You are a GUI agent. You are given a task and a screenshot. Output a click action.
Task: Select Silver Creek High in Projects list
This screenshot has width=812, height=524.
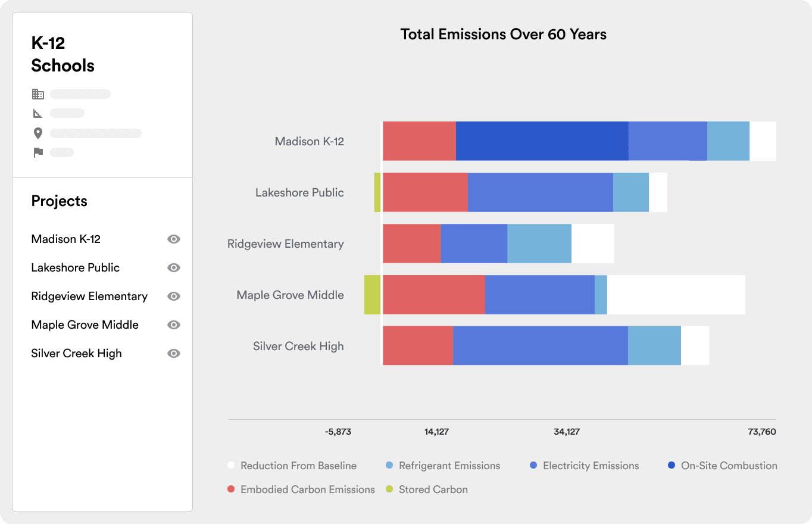click(x=77, y=353)
